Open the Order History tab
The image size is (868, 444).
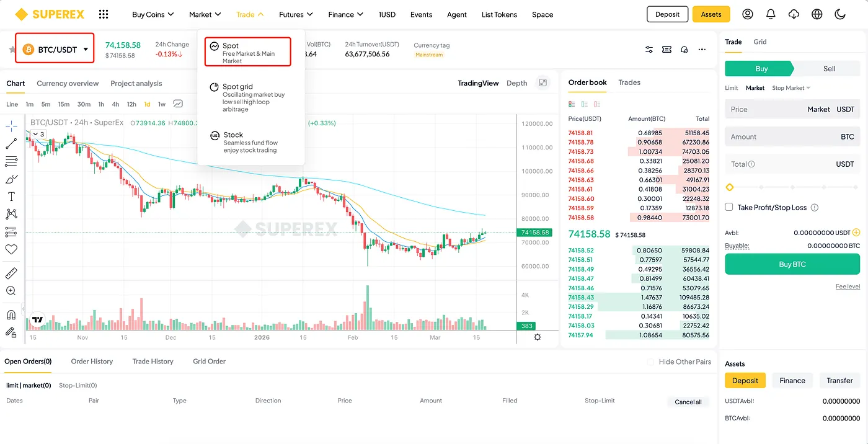(x=92, y=361)
